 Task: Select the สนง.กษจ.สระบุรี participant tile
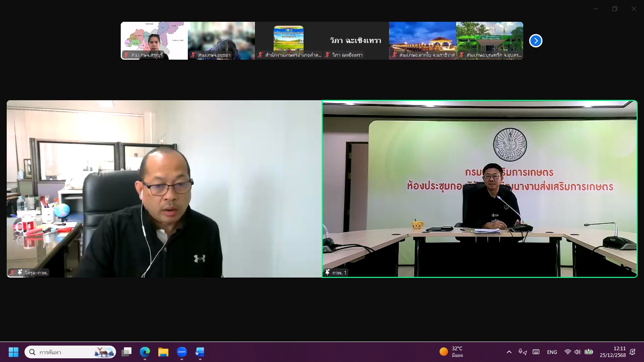(154, 41)
